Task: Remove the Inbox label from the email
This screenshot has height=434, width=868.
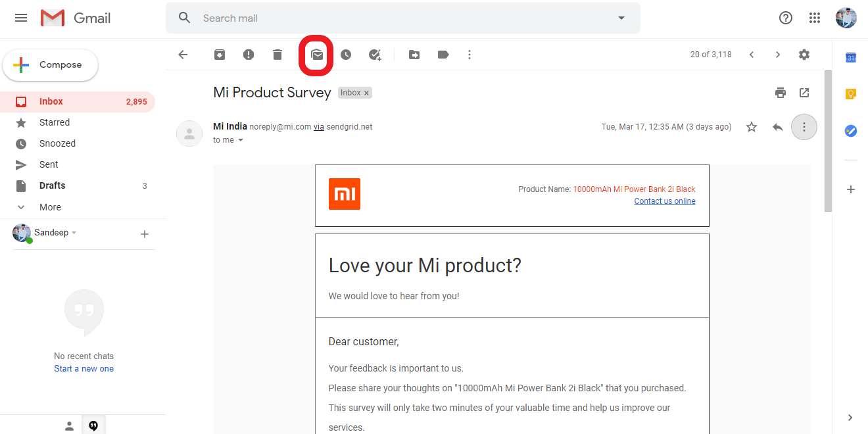Action: coord(366,93)
